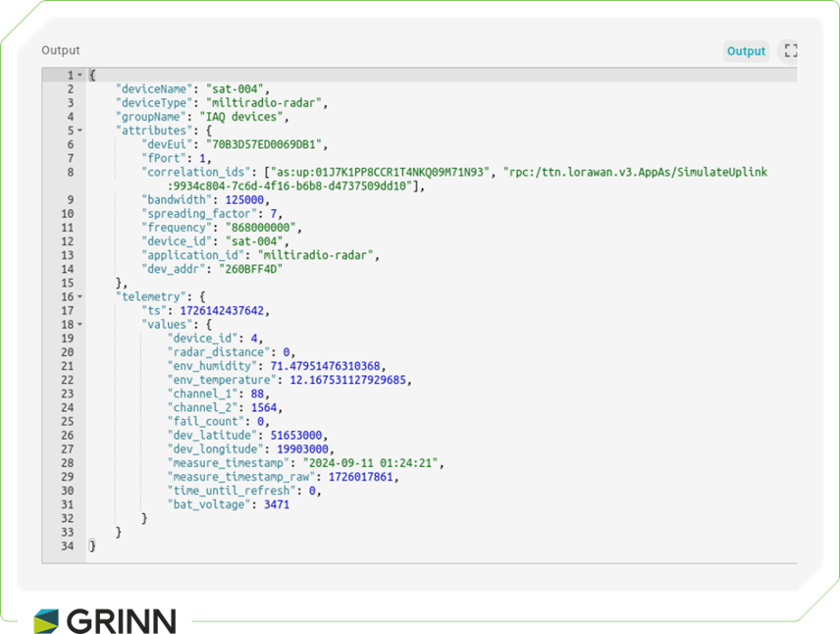Click line number 8 in the gutter
The image size is (840, 634).
coord(70,172)
